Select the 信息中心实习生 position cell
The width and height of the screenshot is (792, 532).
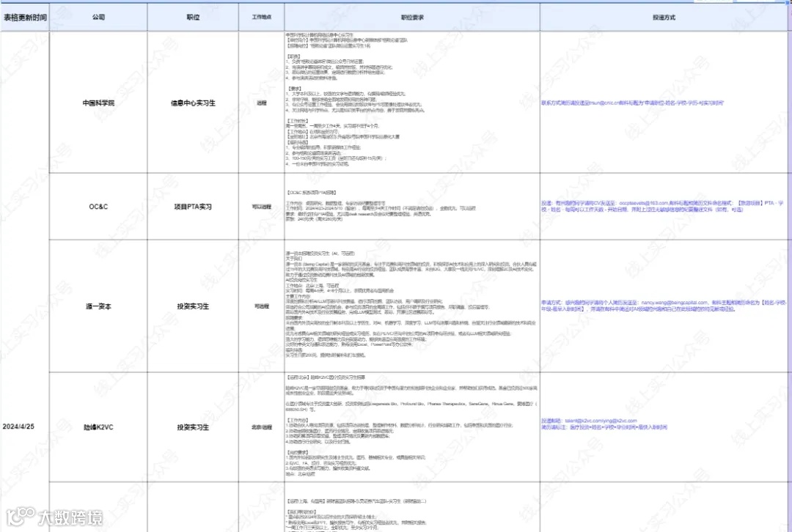pos(193,103)
